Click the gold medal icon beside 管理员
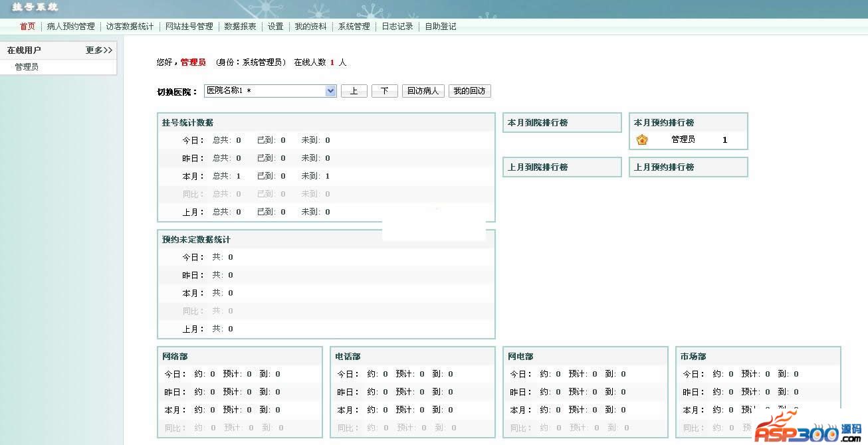 point(642,140)
